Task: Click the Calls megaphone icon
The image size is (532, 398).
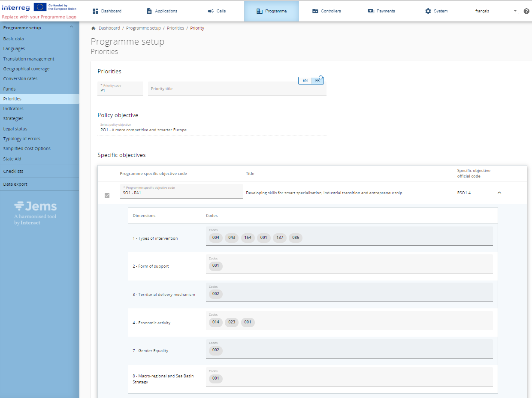Action: click(x=211, y=11)
